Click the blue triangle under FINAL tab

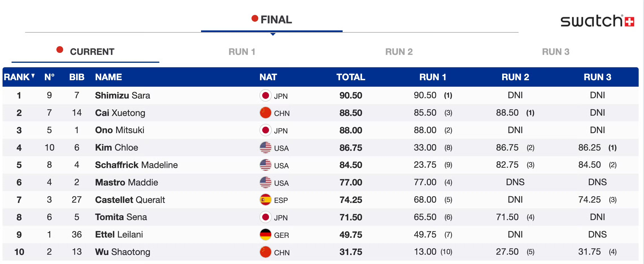pyautogui.click(x=273, y=34)
